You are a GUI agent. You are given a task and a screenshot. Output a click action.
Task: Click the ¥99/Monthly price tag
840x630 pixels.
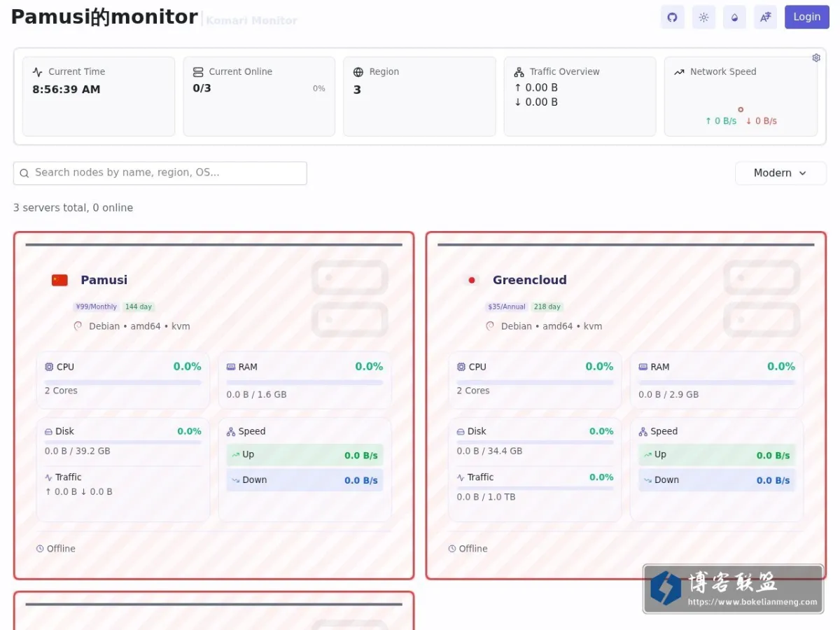[x=97, y=307]
